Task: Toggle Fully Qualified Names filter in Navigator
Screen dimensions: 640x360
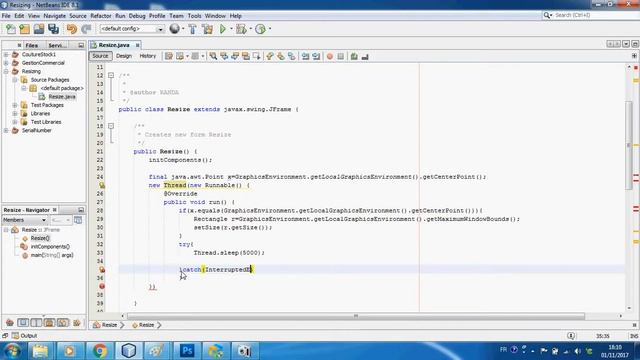Action: pyautogui.click(x=76, y=323)
